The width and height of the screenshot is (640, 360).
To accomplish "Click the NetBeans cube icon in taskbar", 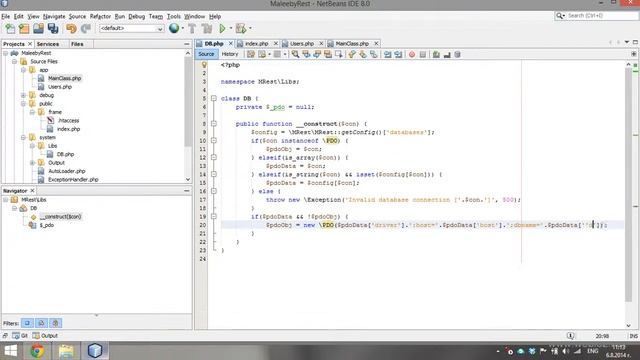I will coord(95,351).
